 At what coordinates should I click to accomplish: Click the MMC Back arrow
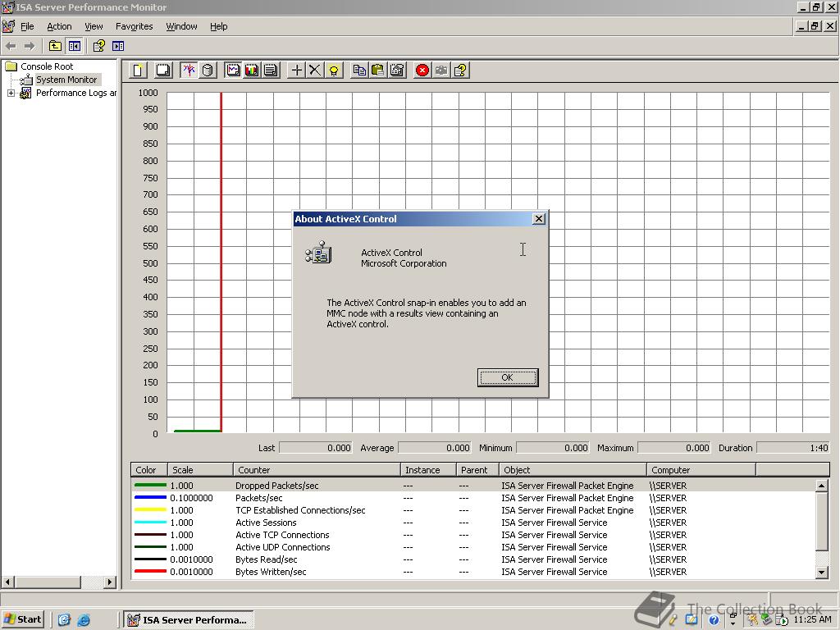tap(11, 46)
